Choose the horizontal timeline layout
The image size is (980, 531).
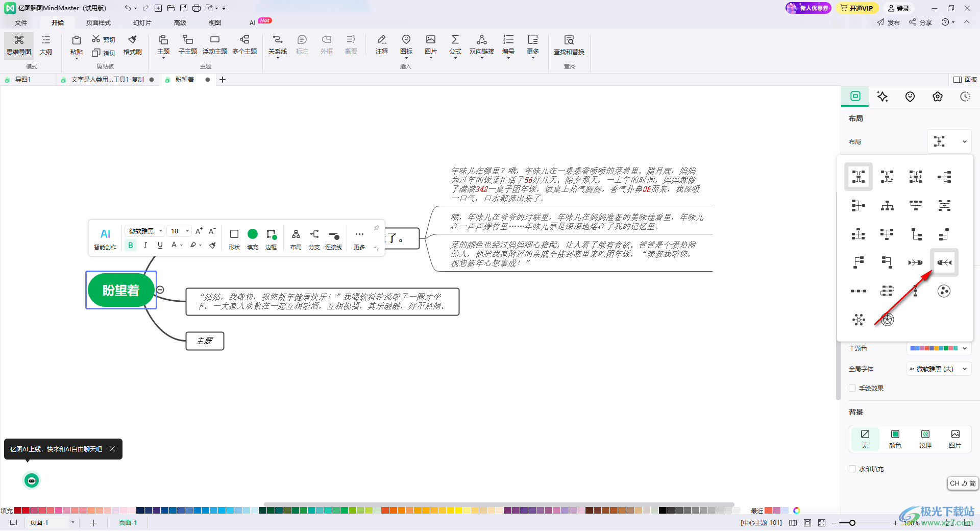[859, 291]
